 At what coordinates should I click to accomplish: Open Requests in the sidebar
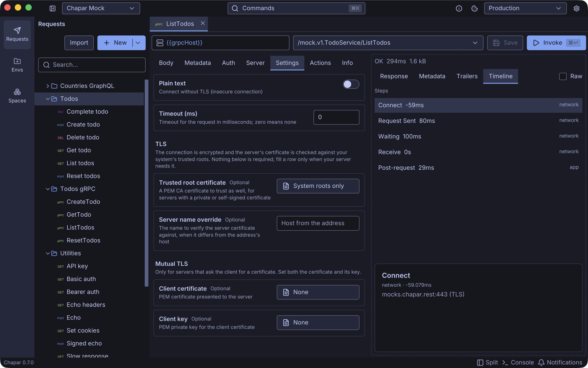17,34
